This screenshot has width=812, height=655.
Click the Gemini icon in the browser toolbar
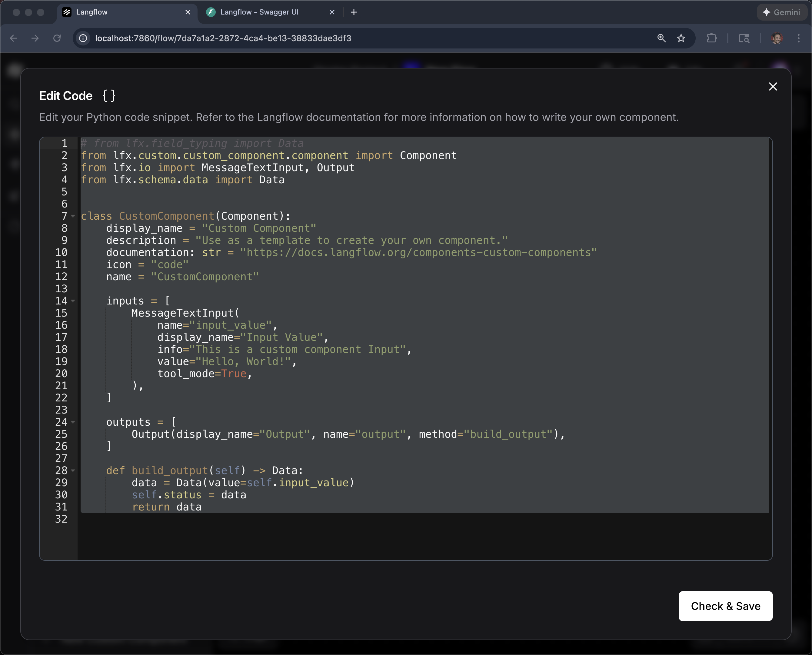pos(782,12)
